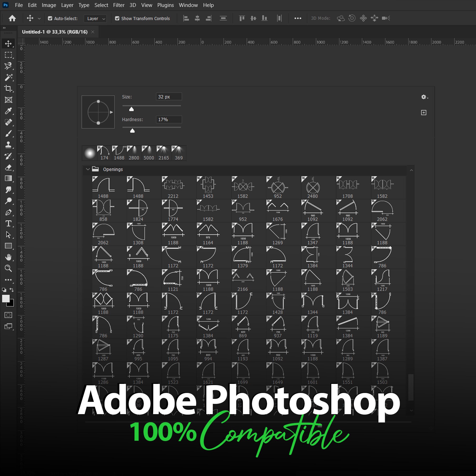Open Move tool preset picker arrow

(39, 19)
